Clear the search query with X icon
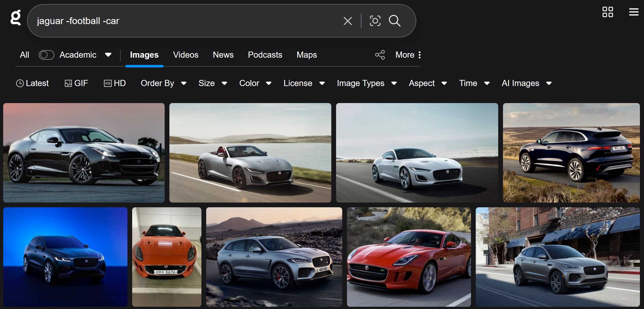This screenshot has height=309, width=644. pyautogui.click(x=347, y=21)
